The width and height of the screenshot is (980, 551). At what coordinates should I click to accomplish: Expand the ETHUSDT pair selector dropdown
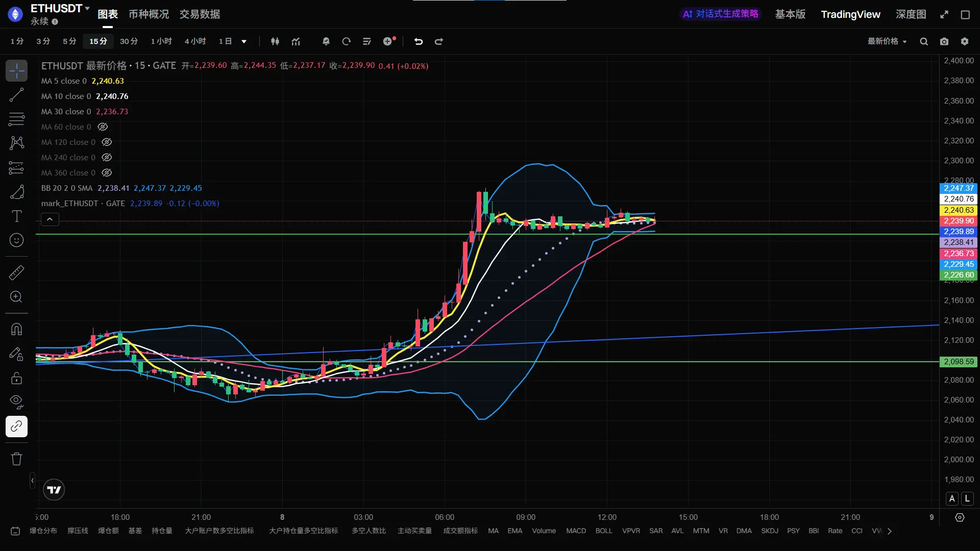point(87,8)
